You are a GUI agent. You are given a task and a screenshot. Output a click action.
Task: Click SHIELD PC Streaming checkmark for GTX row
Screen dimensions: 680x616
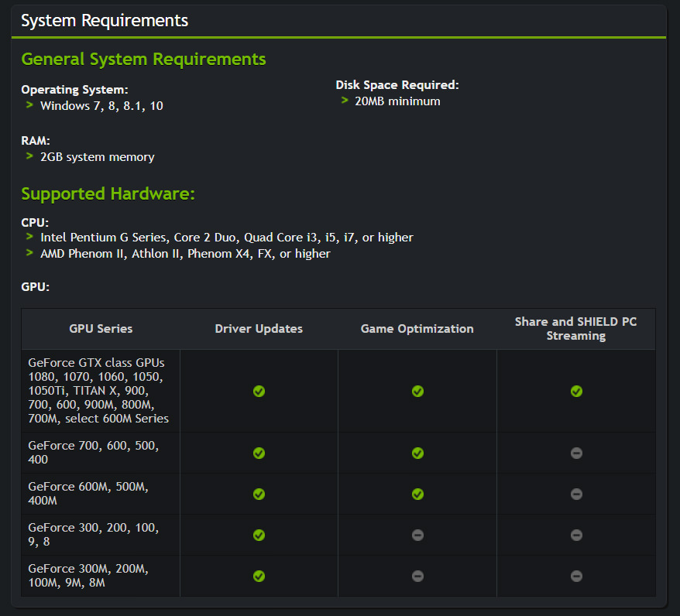[x=576, y=392]
